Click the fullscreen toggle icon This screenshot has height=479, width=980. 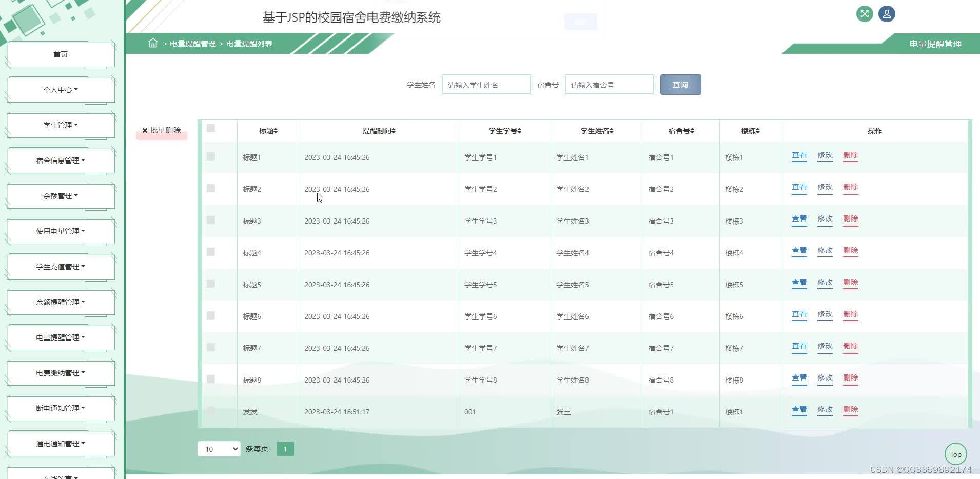pyautogui.click(x=865, y=14)
